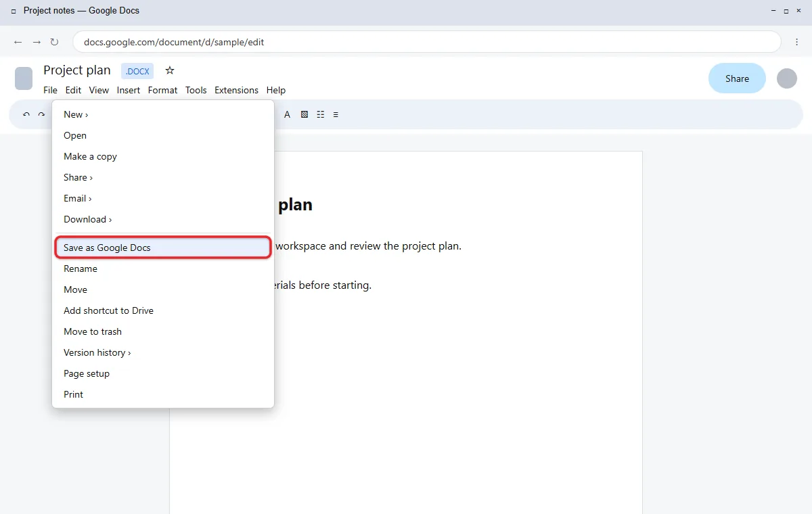Open the account avatar
The image size is (812, 514).
pyautogui.click(x=787, y=78)
